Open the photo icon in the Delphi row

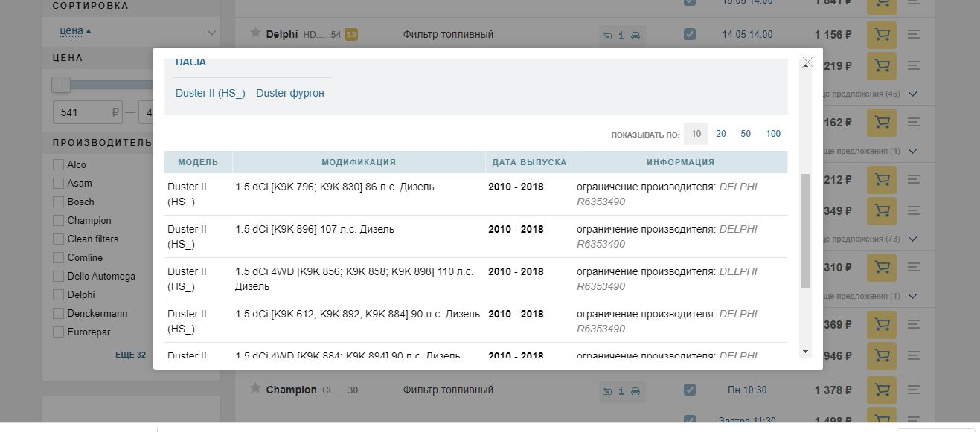point(607,36)
